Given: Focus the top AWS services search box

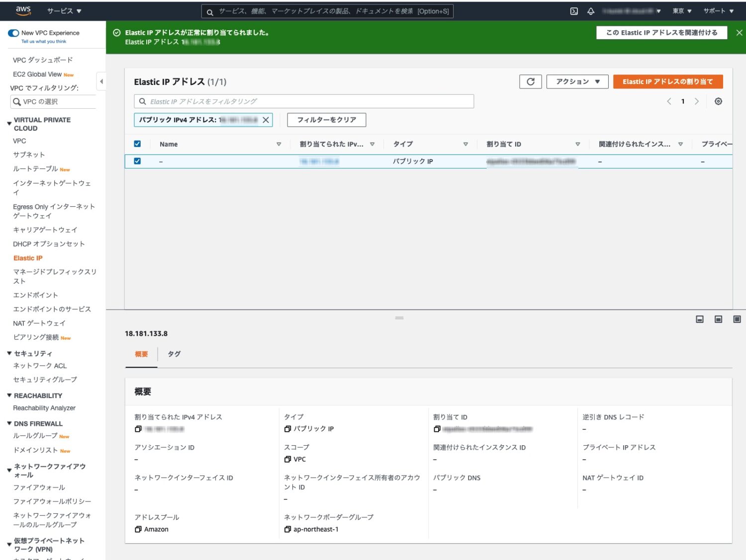Looking at the screenshot, I should tap(327, 11).
